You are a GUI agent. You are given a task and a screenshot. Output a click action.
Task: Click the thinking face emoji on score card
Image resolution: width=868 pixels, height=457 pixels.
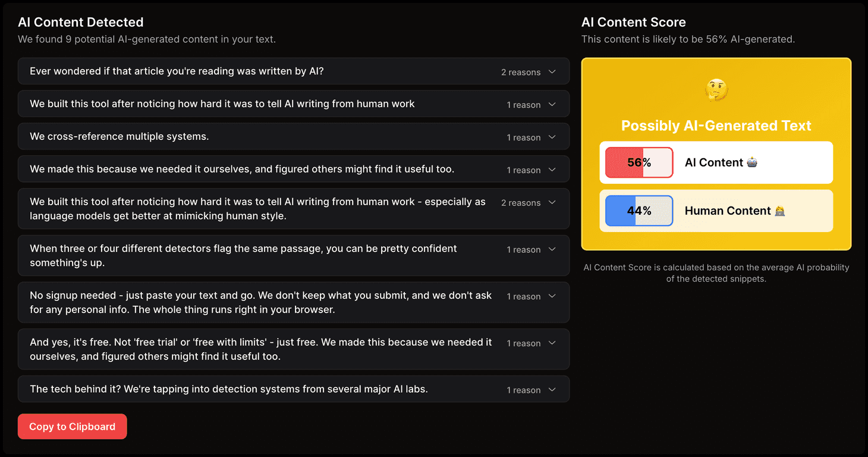(716, 89)
